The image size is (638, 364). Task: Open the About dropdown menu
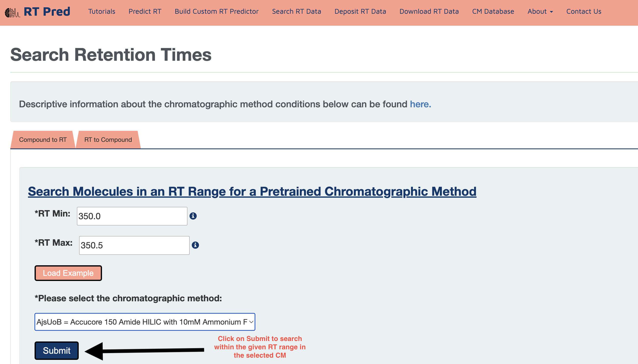(x=540, y=12)
